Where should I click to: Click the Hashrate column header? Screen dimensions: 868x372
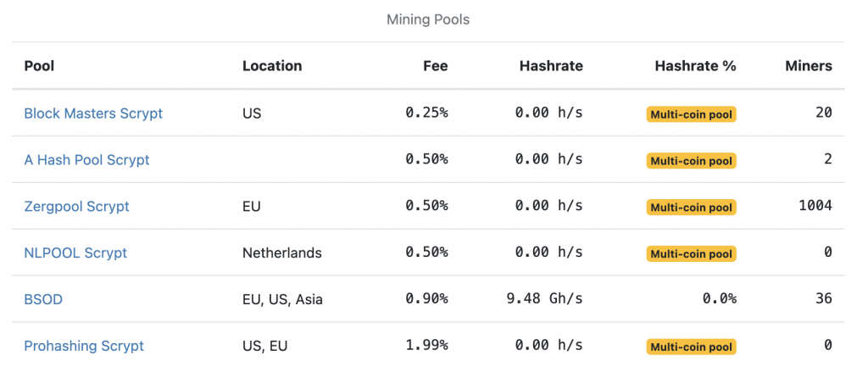tap(551, 66)
